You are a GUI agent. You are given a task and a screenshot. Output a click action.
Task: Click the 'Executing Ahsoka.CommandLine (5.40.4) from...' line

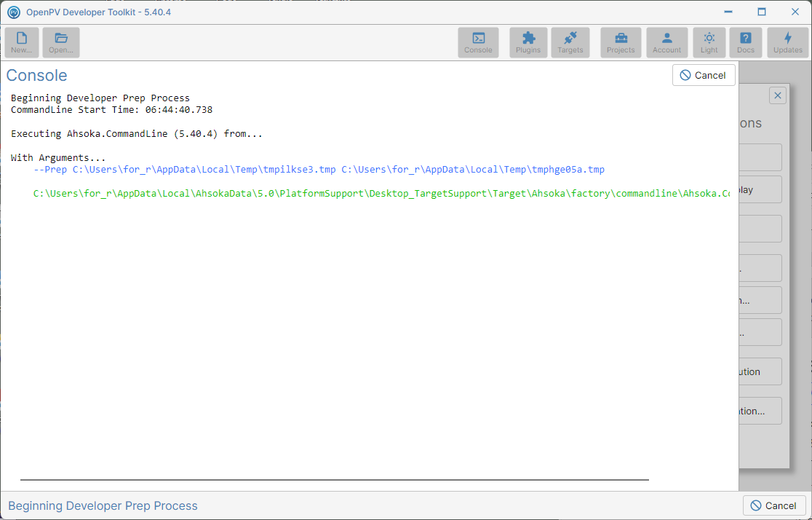click(137, 134)
